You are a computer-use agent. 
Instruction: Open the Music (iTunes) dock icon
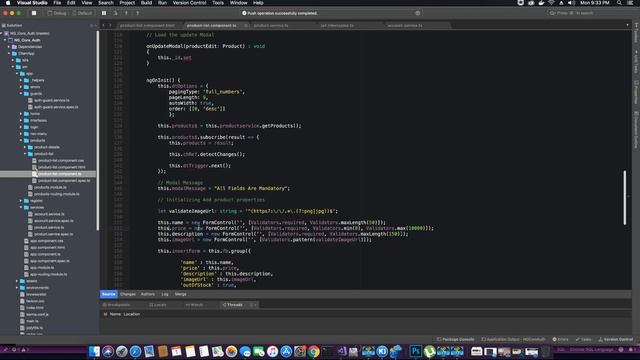[272, 351]
